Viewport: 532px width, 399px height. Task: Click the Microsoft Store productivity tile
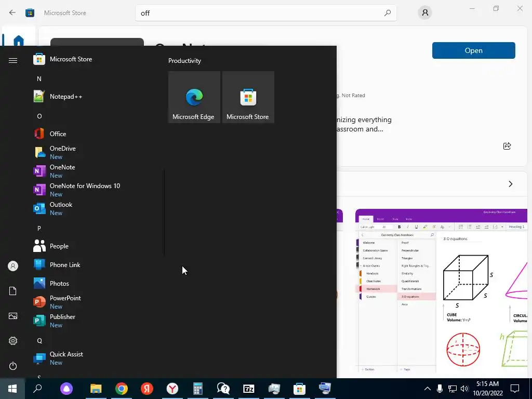tap(248, 97)
